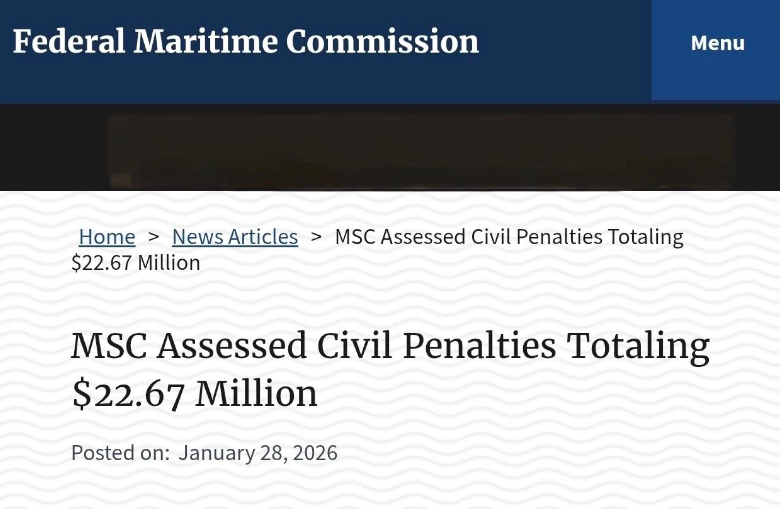780x509 pixels.
Task: Click the dark hero banner image
Action: point(420,150)
